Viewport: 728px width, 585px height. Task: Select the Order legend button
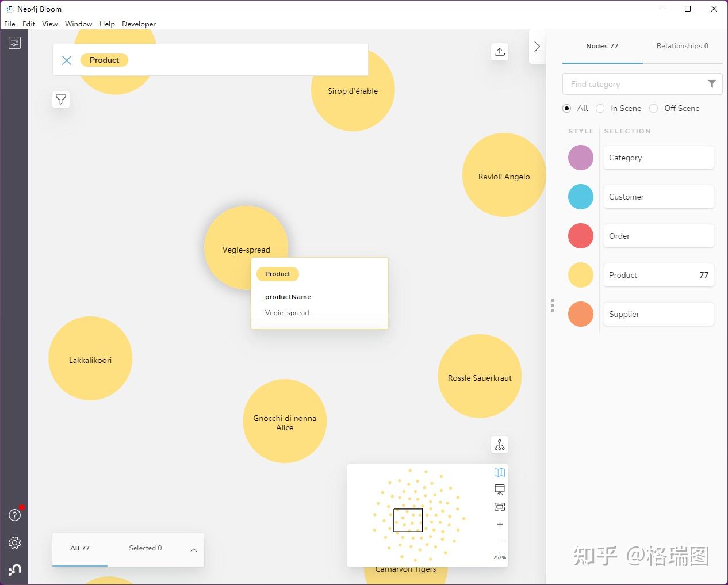point(659,236)
